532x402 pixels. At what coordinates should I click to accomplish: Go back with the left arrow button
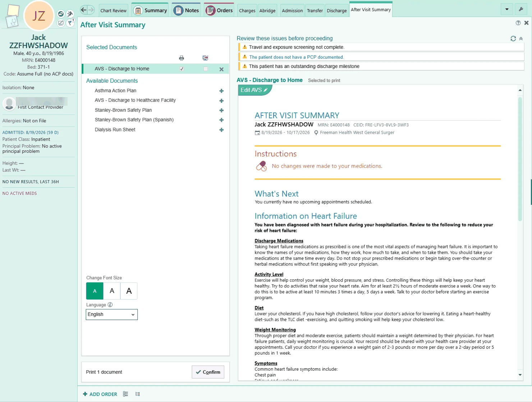tap(83, 10)
